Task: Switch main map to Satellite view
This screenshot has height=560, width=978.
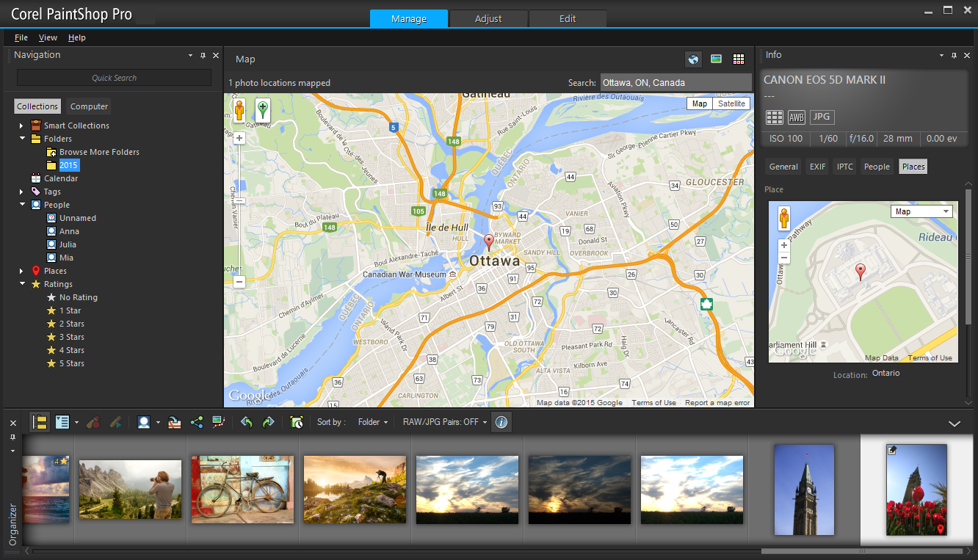Action: pos(731,103)
